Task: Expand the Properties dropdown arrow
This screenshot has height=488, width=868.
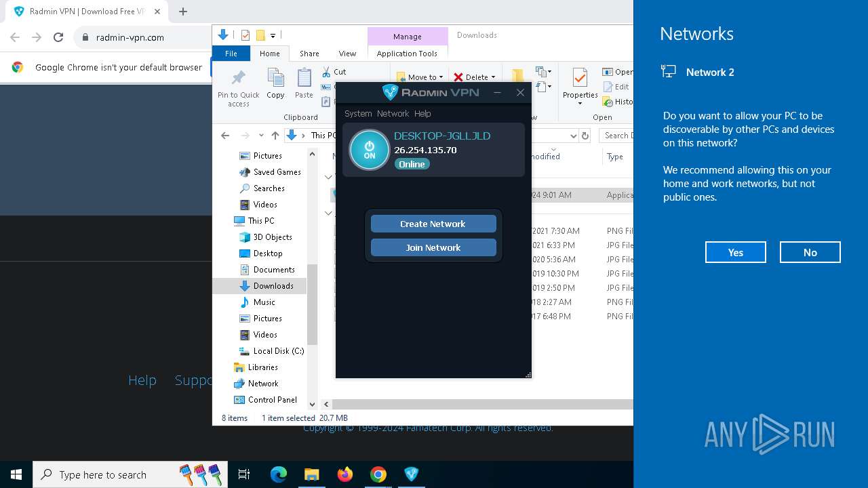Action: click(580, 104)
